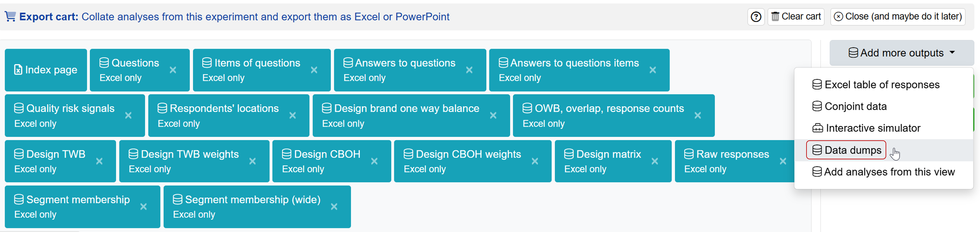Choose Excel table of responses option
This screenshot has height=232, width=980.
pyautogui.click(x=876, y=85)
